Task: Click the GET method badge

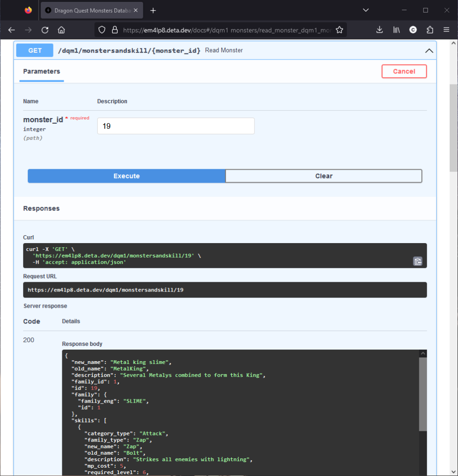Action: pyautogui.click(x=34, y=50)
